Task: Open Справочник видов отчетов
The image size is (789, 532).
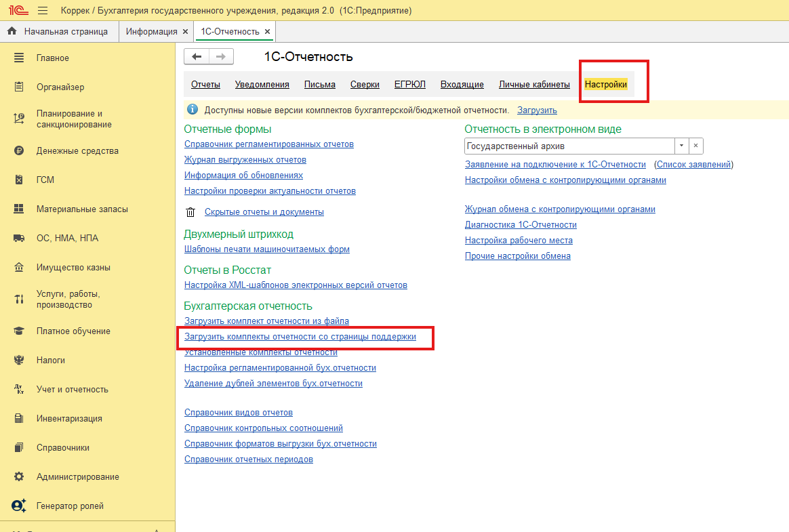Action: 239,412
